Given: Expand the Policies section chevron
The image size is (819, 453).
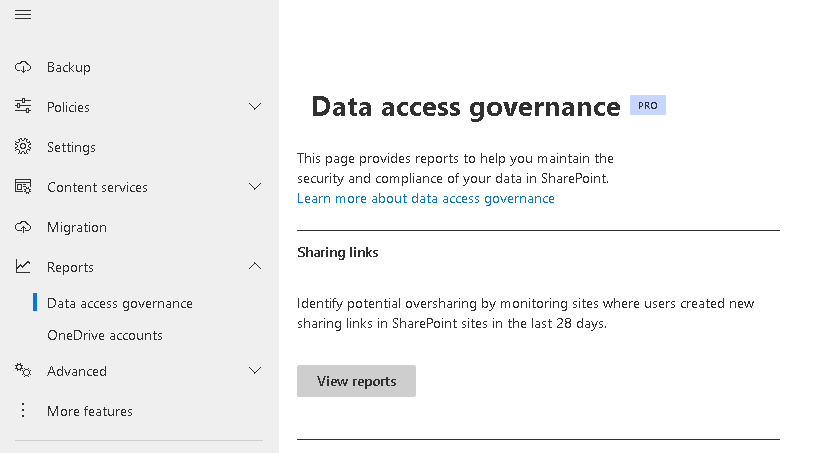Looking at the screenshot, I should point(255,107).
